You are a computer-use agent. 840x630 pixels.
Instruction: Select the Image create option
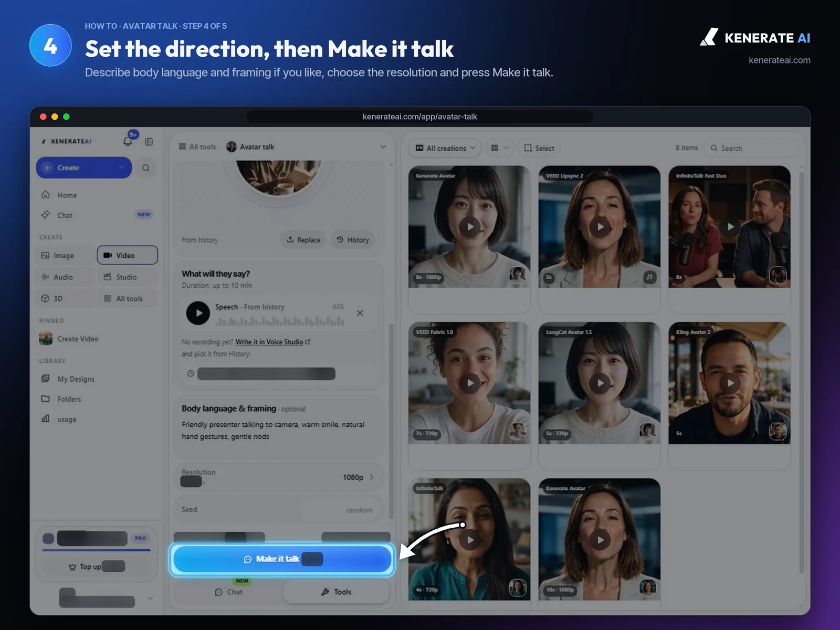(x=66, y=256)
